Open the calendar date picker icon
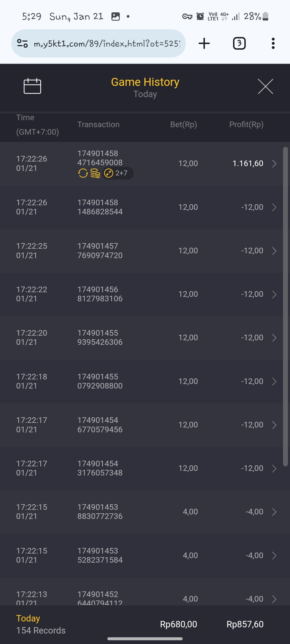 (x=32, y=86)
